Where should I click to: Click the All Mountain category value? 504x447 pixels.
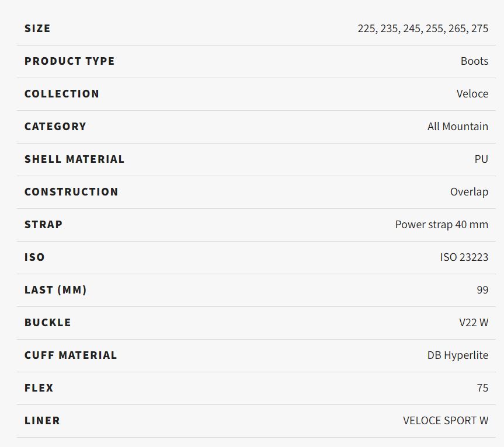[x=458, y=127]
